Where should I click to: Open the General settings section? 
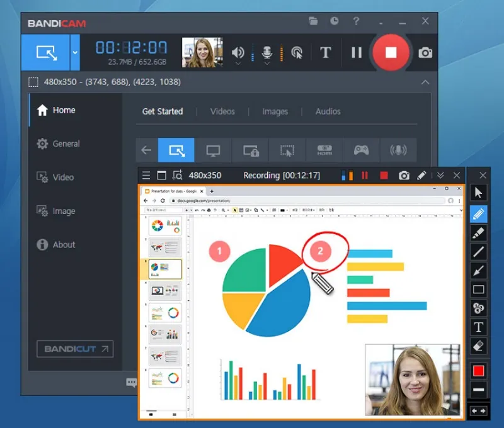66,144
